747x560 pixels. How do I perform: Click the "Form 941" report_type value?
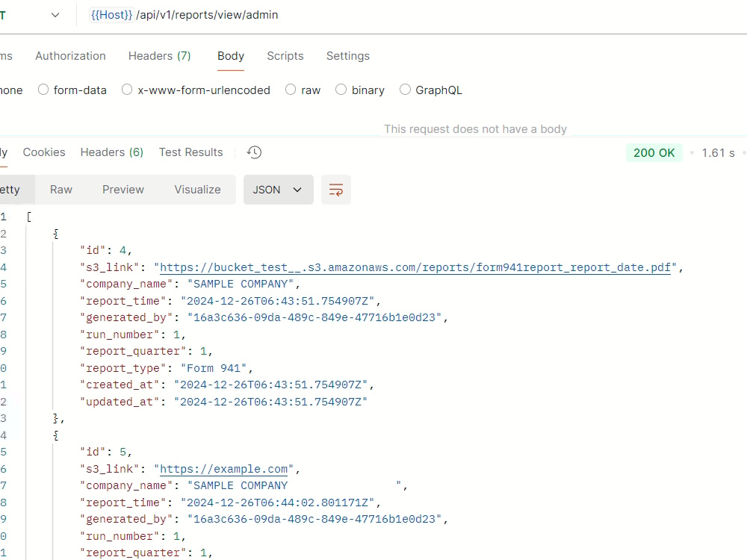click(x=214, y=368)
